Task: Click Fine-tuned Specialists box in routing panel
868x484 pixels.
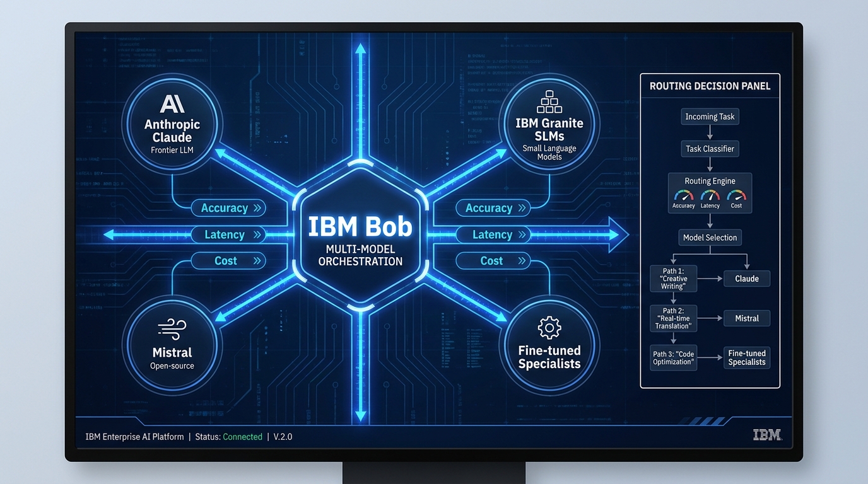Action: (747, 357)
